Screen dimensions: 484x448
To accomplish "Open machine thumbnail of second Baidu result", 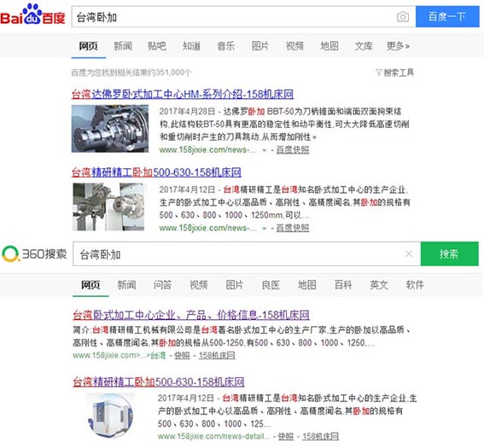I will pyautogui.click(x=109, y=207).
